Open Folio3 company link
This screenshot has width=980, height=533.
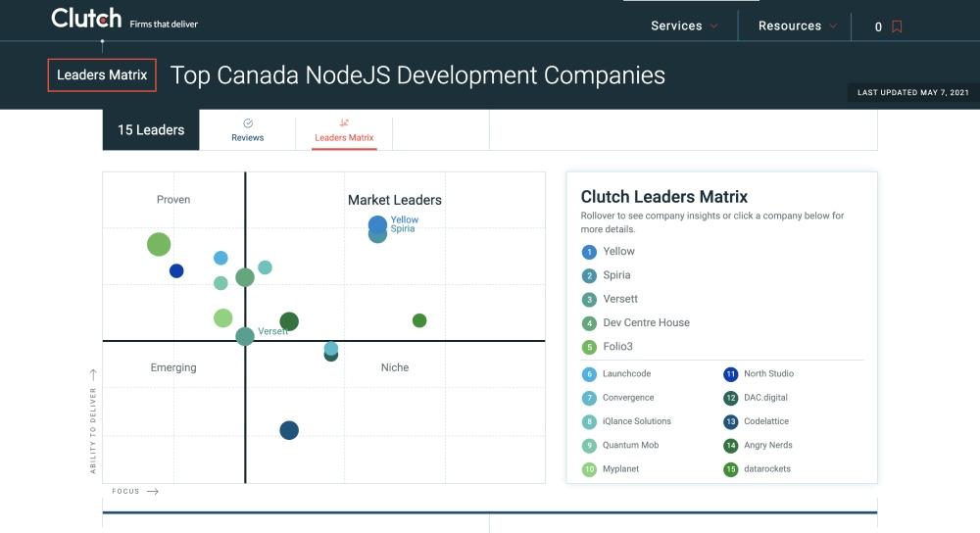tap(617, 346)
